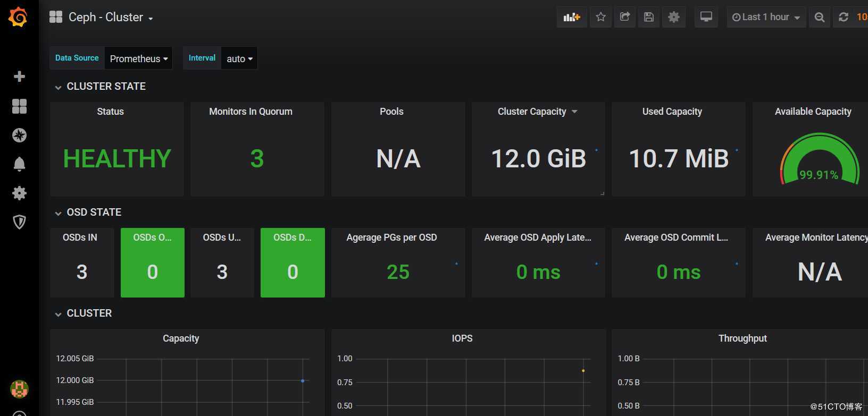868x416 pixels.
Task: Click the N/A value in Pools panel
Action: [398, 158]
